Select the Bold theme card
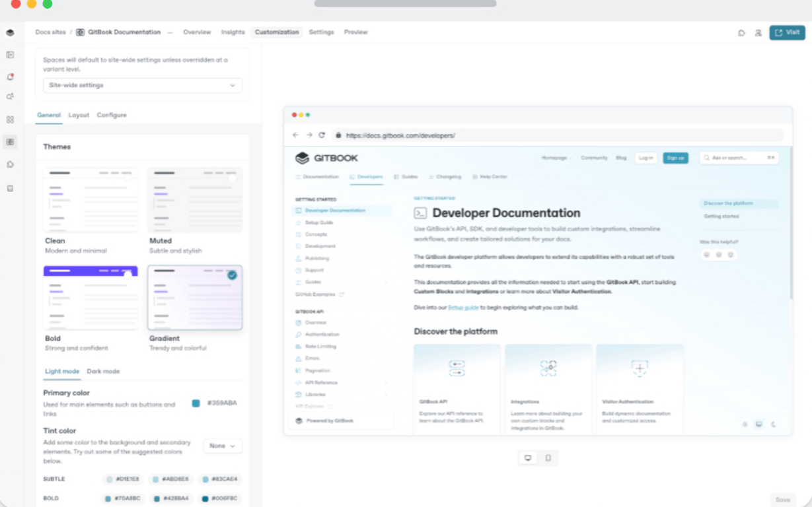 click(91, 308)
